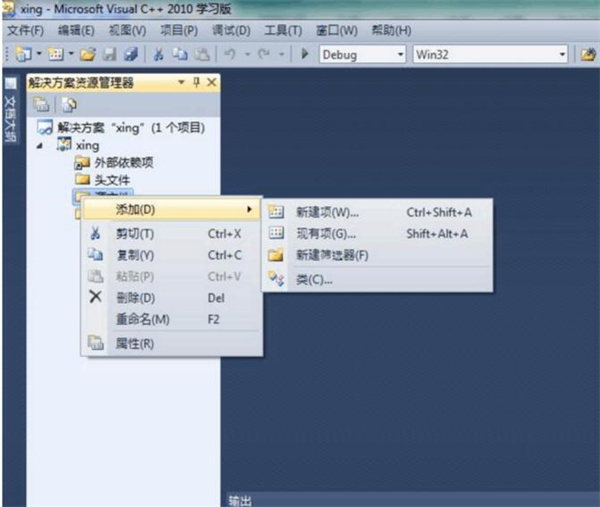This screenshot has width=600, height=507.
Task: Click the Undo arrow icon
Action: pos(230,54)
